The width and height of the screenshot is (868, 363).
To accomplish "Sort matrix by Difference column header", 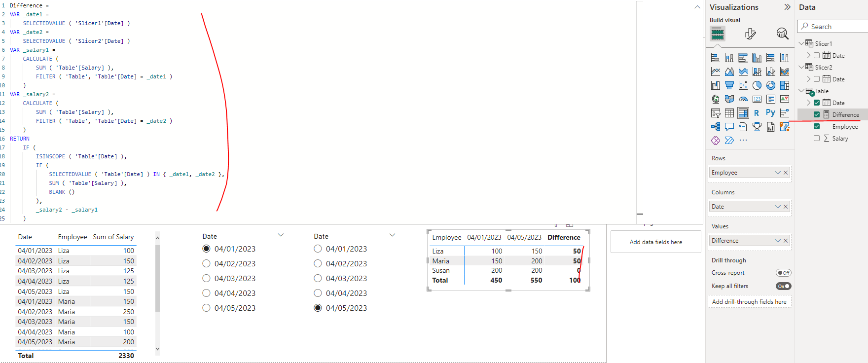I will tap(564, 237).
